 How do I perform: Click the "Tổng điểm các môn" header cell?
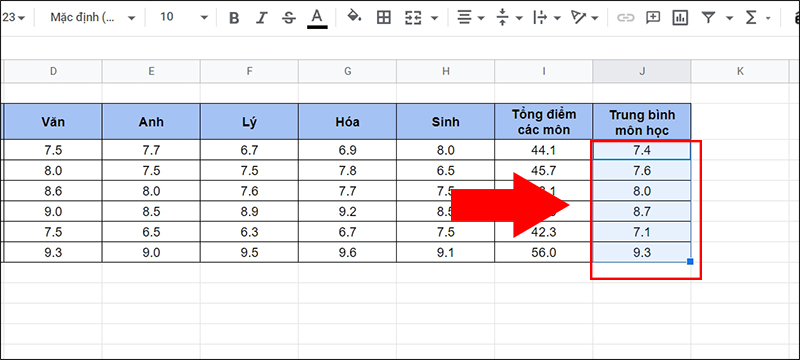[544, 122]
